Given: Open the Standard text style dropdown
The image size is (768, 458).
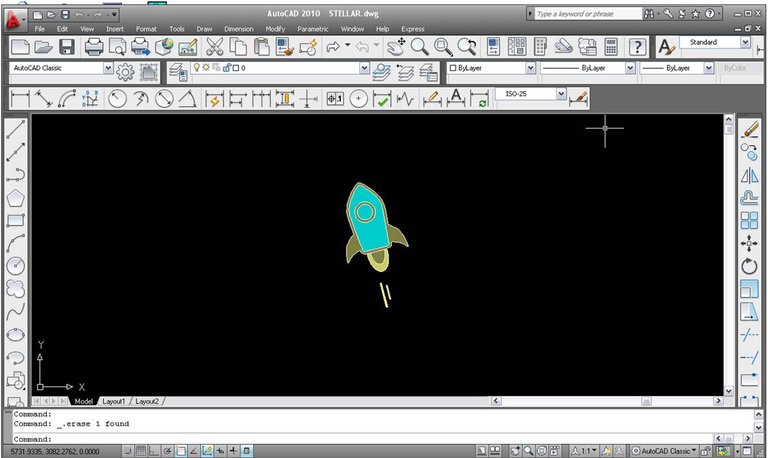Looking at the screenshot, I should 745,42.
